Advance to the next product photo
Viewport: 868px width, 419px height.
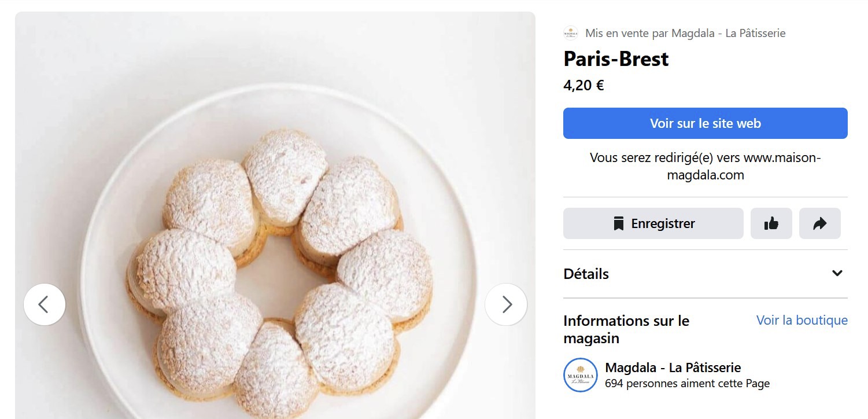(x=506, y=304)
